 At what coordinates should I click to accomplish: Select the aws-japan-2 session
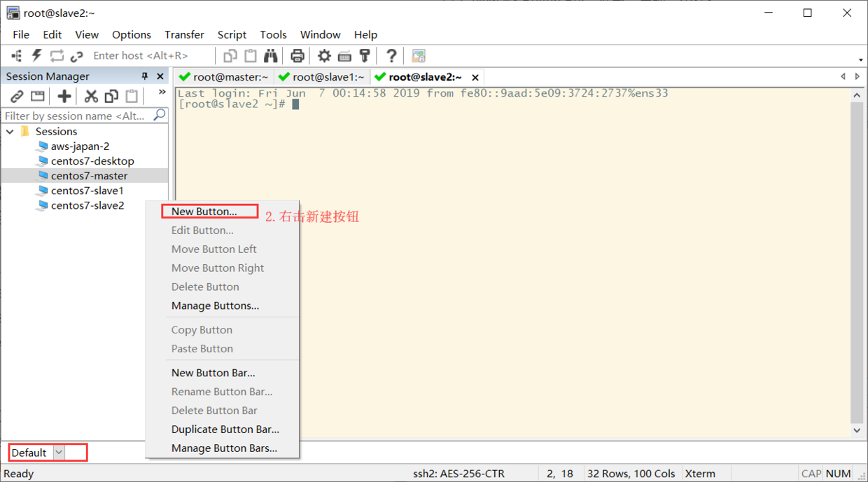point(80,146)
